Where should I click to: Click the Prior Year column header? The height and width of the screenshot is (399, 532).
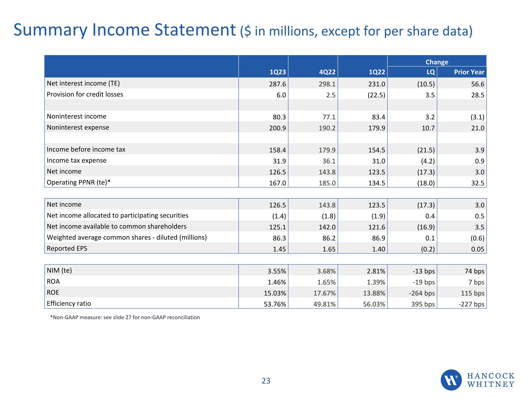tap(469, 72)
